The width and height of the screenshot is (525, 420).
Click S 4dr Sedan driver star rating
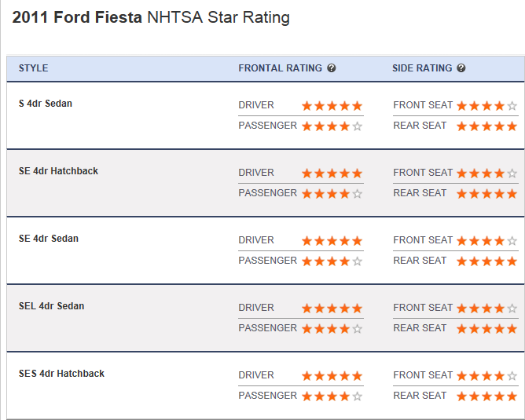point(332,105)
